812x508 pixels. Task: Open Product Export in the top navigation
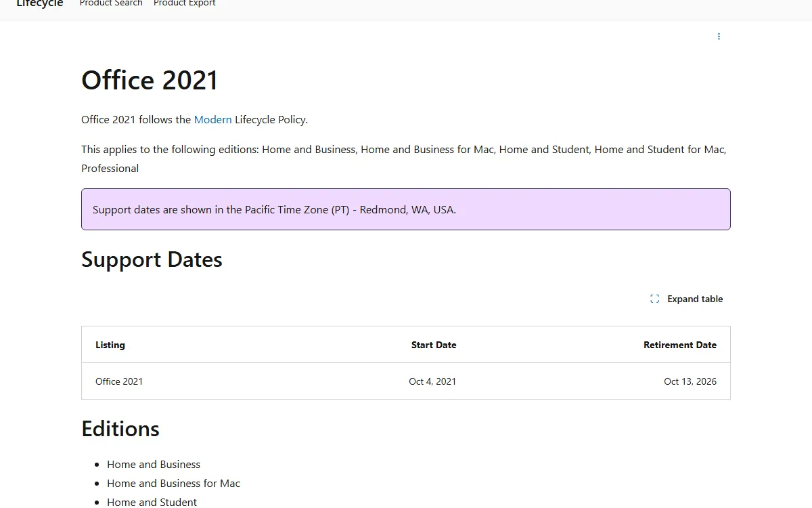coord(184,3)
